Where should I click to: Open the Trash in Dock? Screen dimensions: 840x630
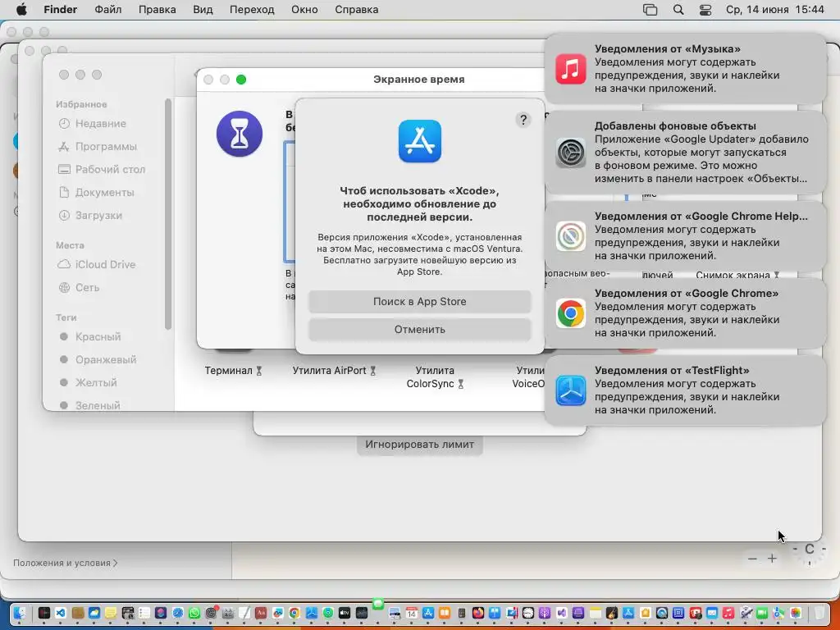coord(819,613)
